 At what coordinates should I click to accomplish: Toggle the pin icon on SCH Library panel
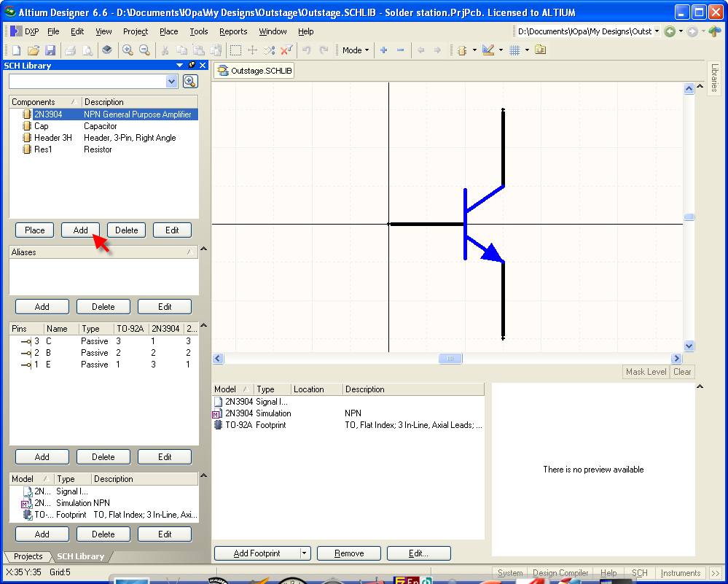[x=192, y=66]
